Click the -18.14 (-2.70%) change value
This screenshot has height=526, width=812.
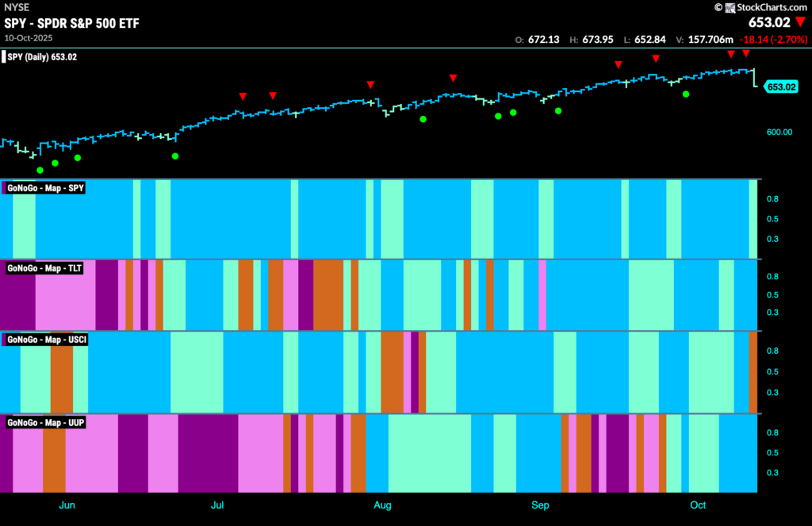[x=774, y=40]
